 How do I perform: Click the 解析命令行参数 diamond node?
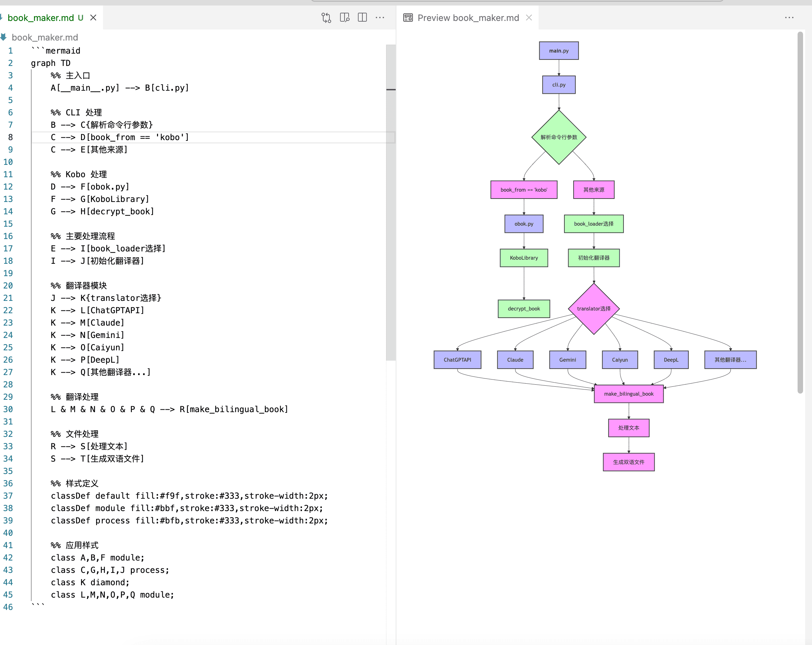pos(559,137)
